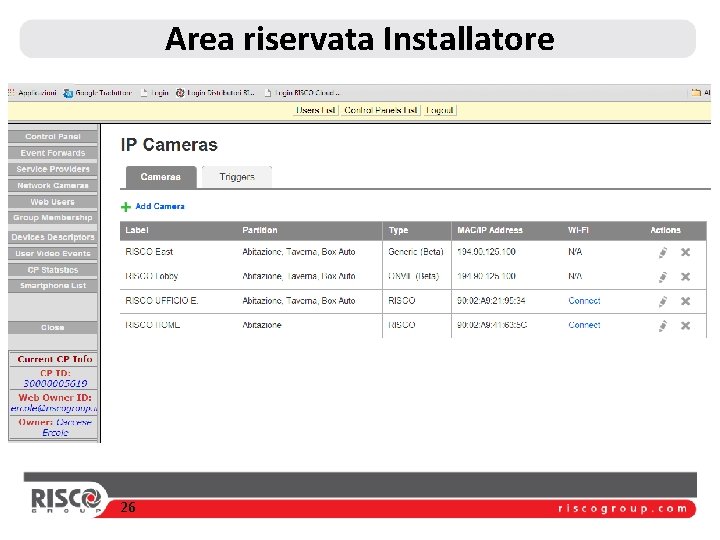The height and width of the screenshot is (540, 720).
Task: Click the green plus Add Camera icon
Action: 125,207
